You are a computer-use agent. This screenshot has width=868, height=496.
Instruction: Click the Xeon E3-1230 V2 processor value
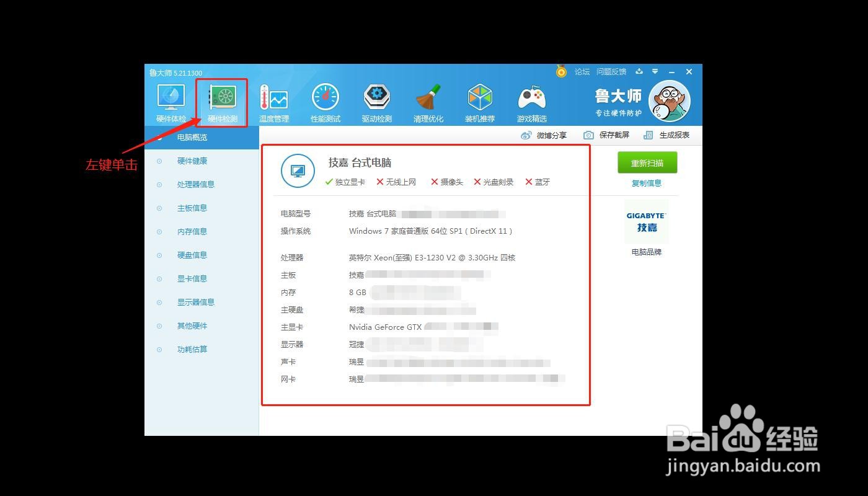pos(432,257)
